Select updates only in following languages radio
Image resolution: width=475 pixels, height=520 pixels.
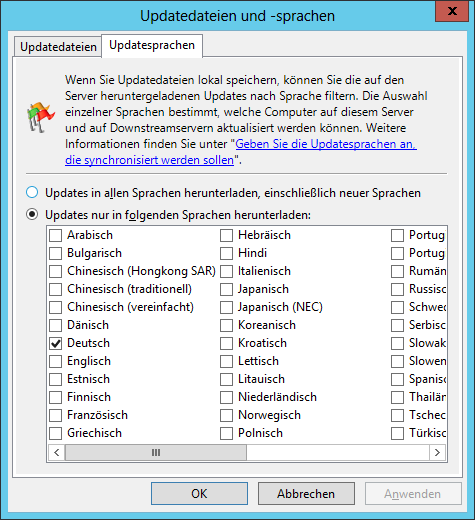[32, 215]
